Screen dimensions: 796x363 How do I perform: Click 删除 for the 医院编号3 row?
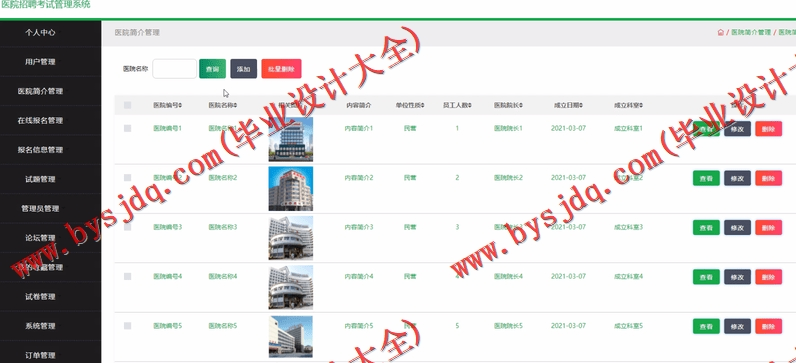[769, 227]
